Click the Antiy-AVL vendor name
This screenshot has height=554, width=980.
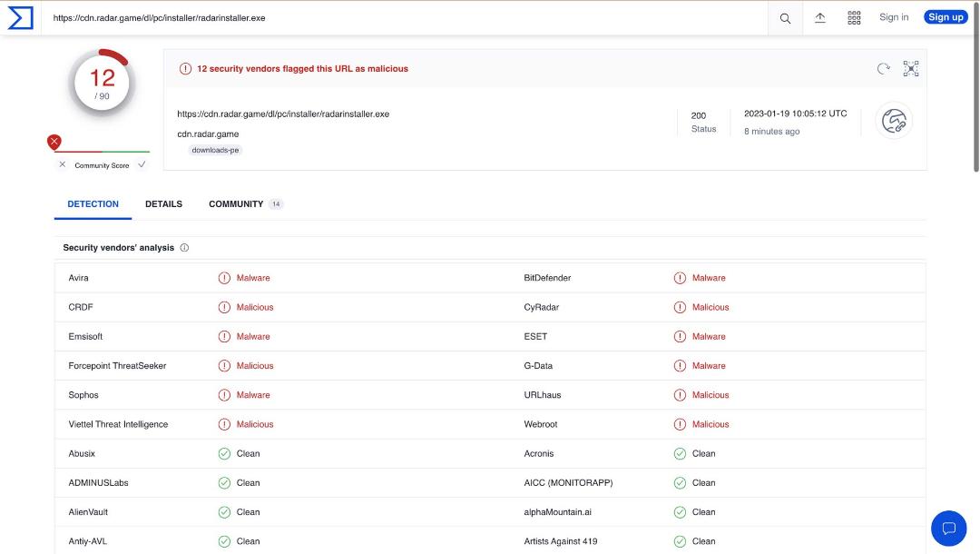click(x=87, y=541)
